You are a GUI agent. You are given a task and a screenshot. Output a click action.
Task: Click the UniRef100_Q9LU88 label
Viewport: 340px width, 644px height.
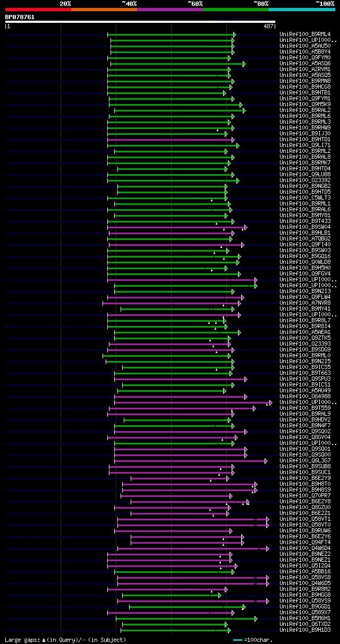click(305, 175)
